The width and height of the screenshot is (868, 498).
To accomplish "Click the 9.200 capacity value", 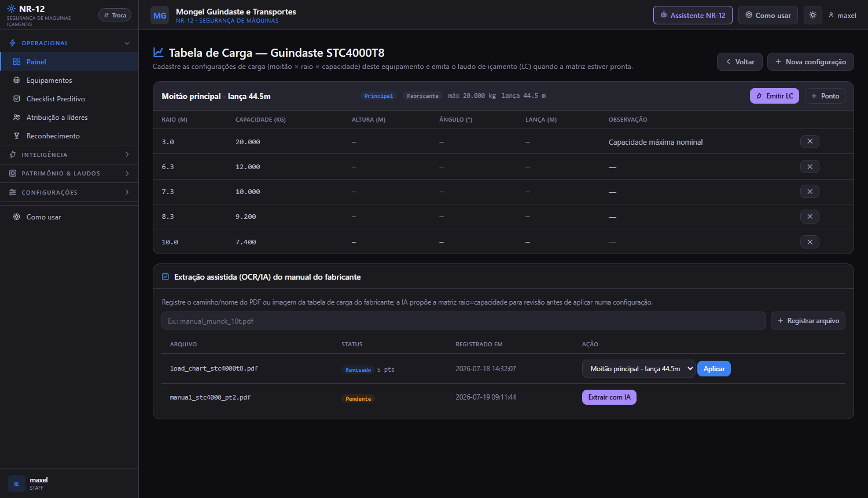I will 245,217.
